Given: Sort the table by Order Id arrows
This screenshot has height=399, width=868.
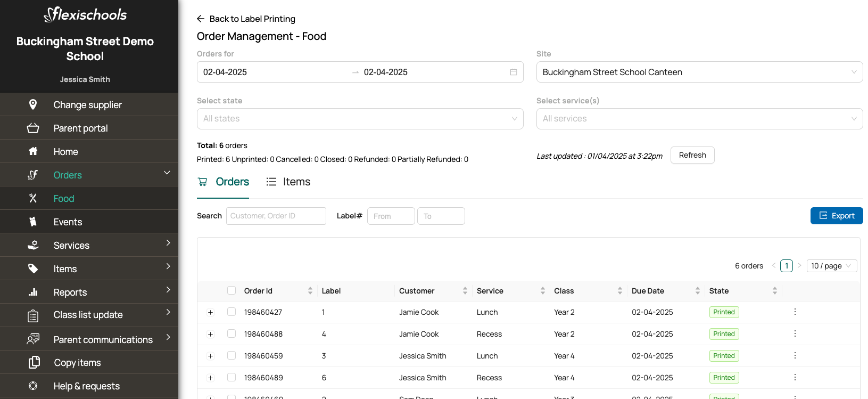Looking at the screenshot, I should pyautogui.click(x=310, y=291).
